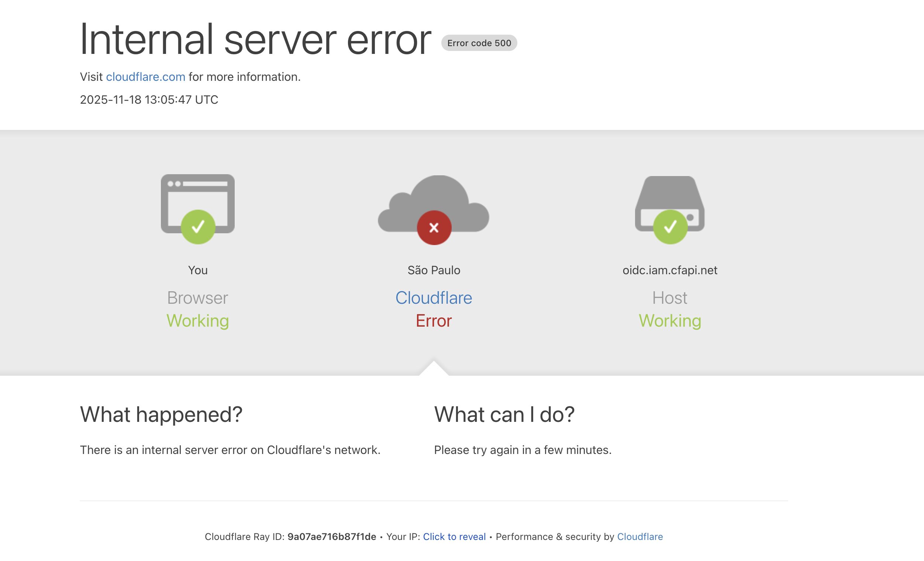Click the What can I do? heading
The height and width of the screenshot is (561, 924).
[504, 415]
